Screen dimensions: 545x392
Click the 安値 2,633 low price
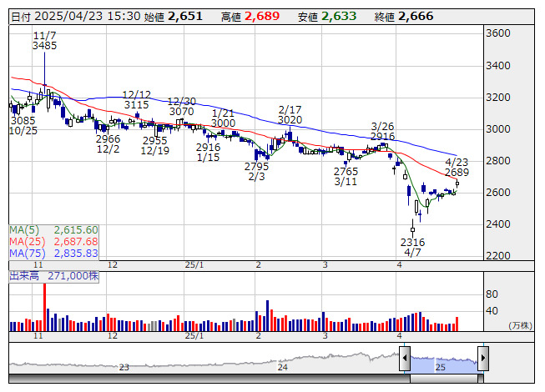[327, 17]
